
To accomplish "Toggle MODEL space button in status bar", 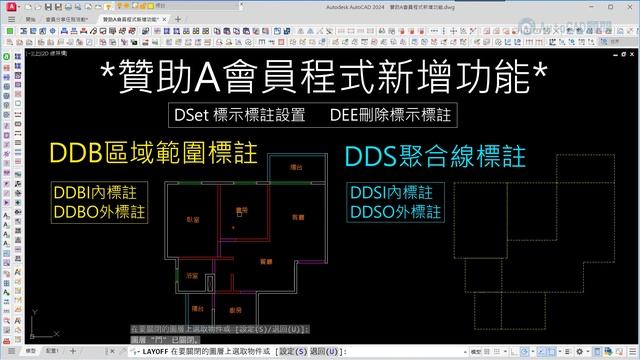I will [476, 351].
